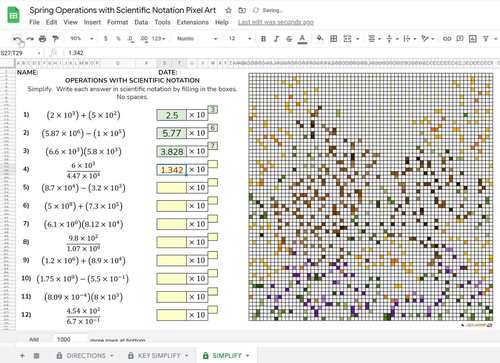Image resolution: width=500 pixels, height=363 pixels.
Task: Open the Extensions menu
Action: [193, 22]
